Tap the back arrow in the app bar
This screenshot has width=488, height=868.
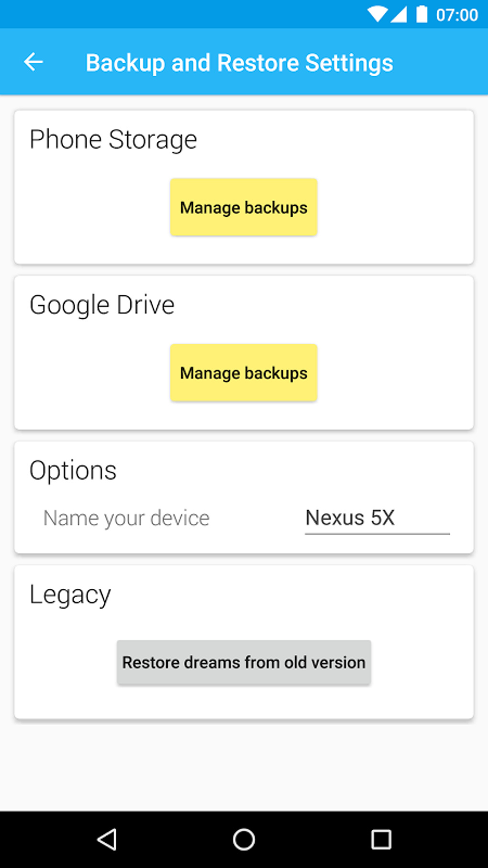[x=33, y=62]
